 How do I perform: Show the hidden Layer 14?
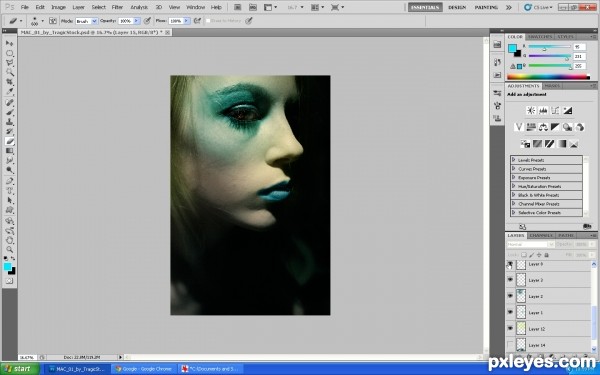pos(510,344)
